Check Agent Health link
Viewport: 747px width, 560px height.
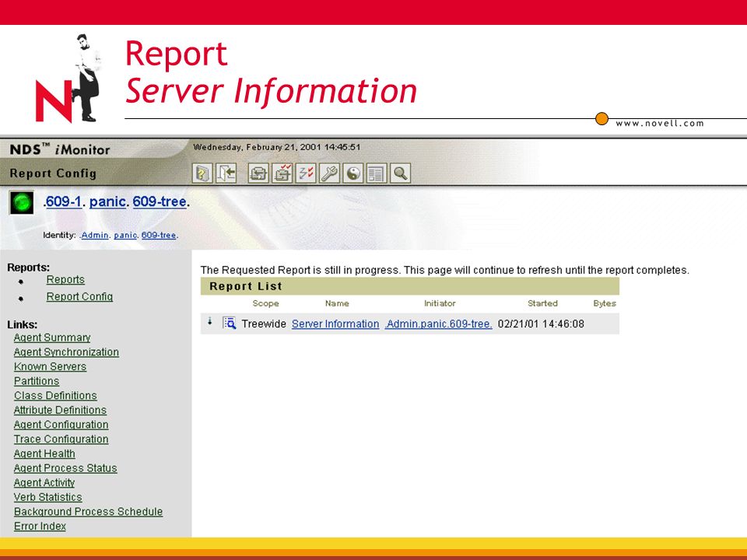(44, 453)
